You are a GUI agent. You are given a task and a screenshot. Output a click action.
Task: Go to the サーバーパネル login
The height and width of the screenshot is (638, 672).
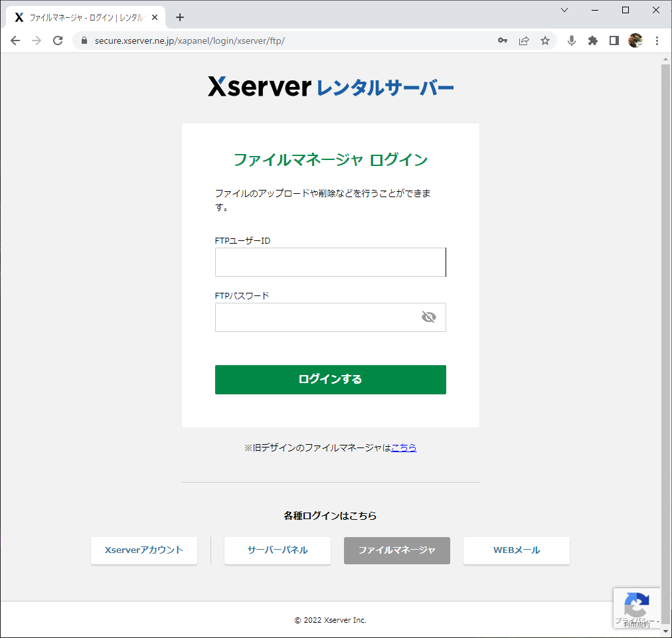click(278, 550)
